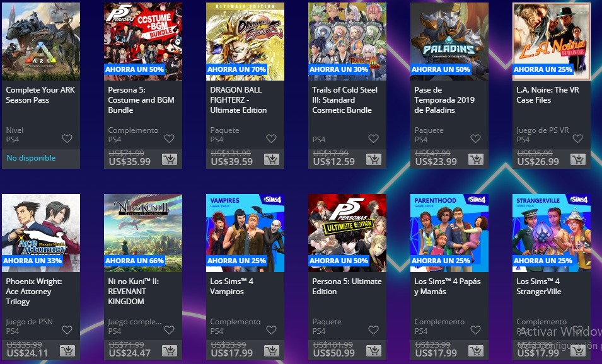The height and width of the screenshot is (364, 602).
Task: Add Persona 5 Ultimate Edition to cart
Action: click(374, 350)
